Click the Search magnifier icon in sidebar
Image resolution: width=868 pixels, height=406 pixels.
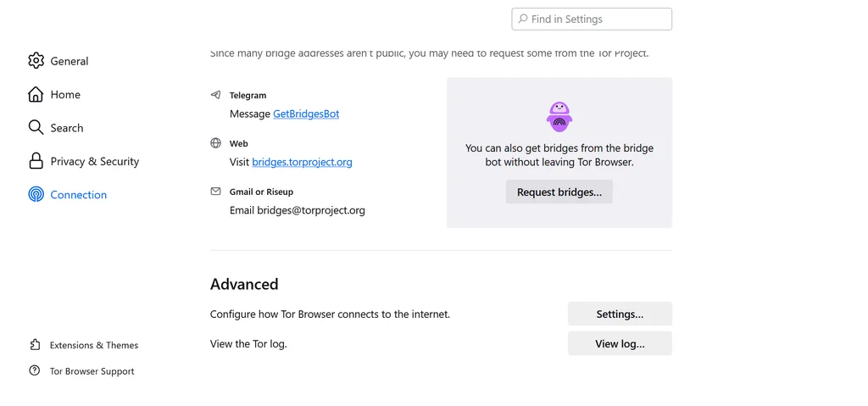[36, 128]
